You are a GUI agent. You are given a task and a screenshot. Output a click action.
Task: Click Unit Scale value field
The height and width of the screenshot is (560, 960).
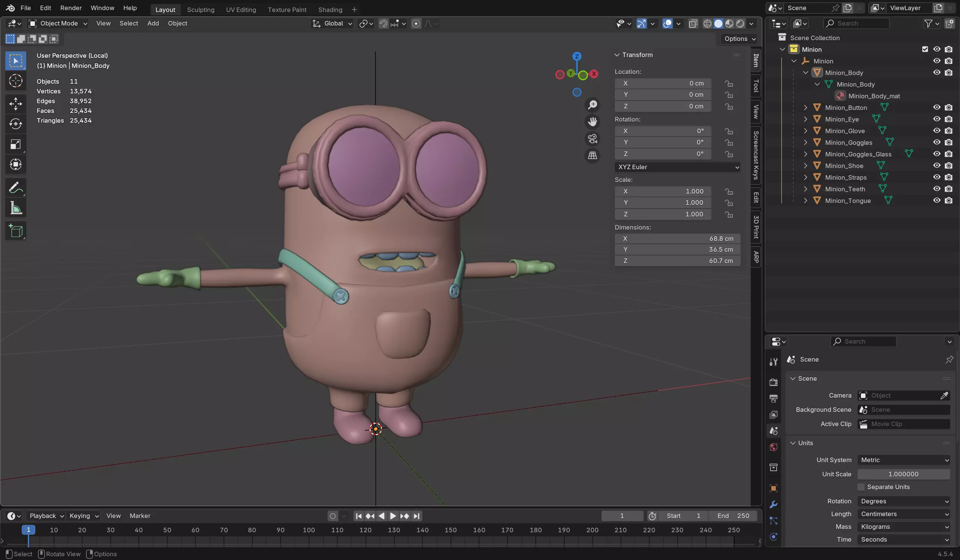[904, 474]
